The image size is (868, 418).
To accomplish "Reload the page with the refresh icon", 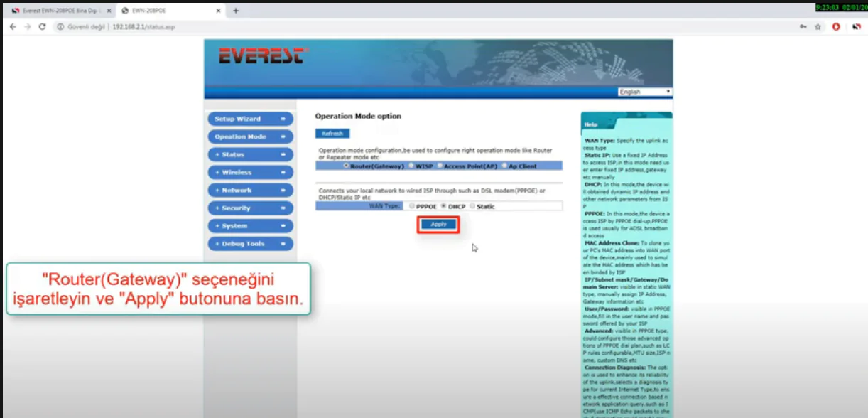I will click(42, 26).
